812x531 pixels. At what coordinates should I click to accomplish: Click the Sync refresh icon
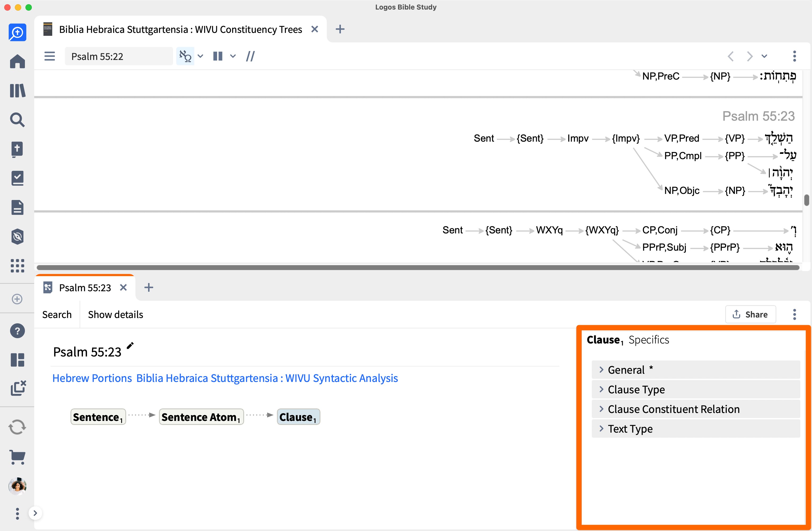[x=17, y=427]
